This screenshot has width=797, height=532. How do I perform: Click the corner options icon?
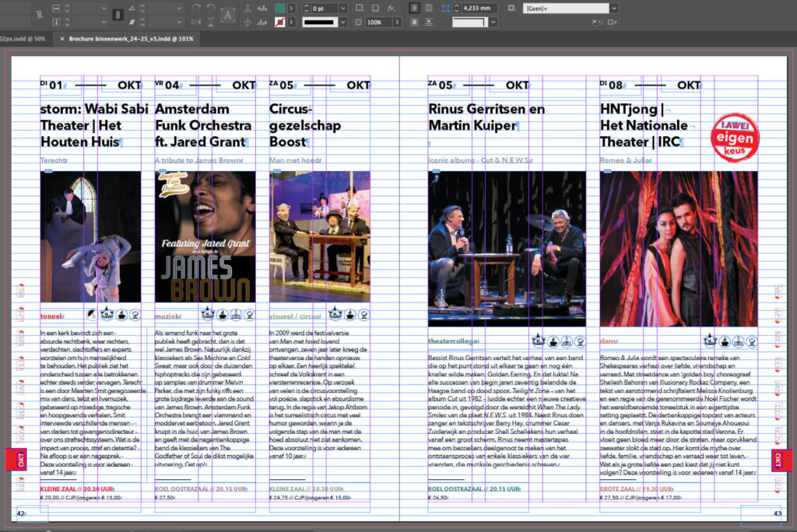click(446, 9)
